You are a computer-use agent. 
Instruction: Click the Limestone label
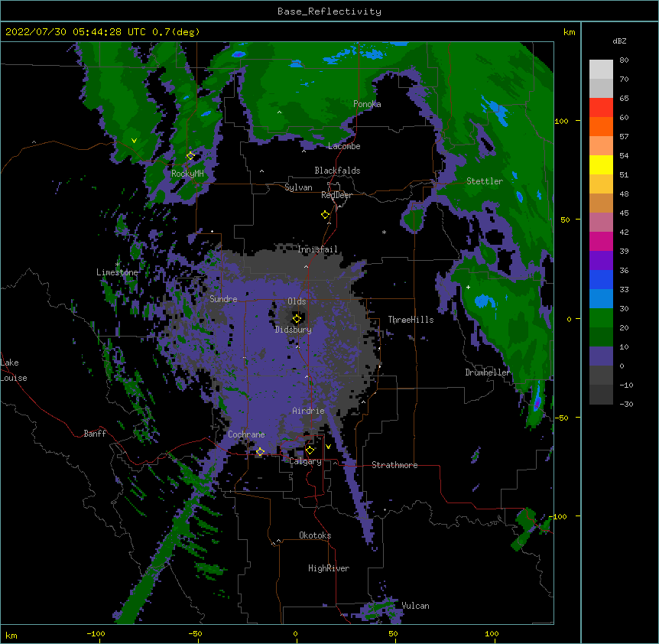[117, 272]
